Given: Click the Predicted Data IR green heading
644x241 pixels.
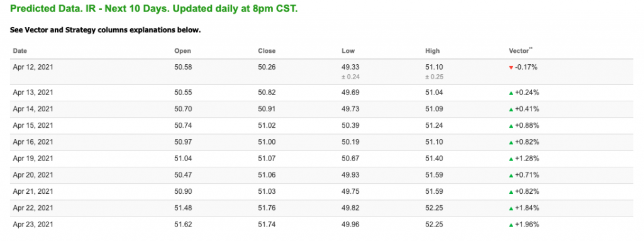Looking at the screenshot, I should point(153,9).
